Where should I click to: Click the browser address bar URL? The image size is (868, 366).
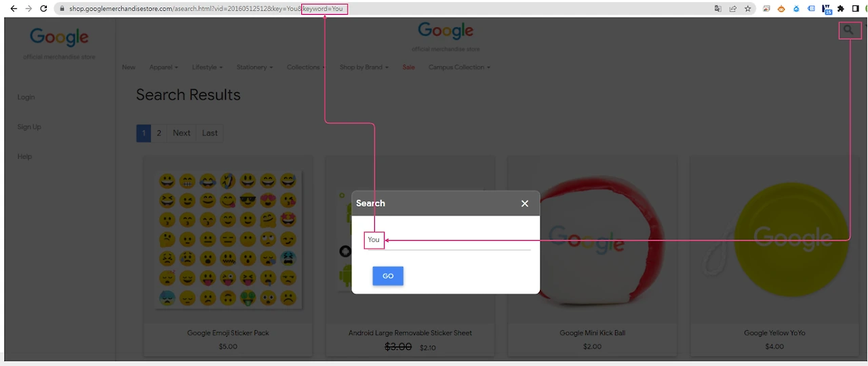point(206,9)
